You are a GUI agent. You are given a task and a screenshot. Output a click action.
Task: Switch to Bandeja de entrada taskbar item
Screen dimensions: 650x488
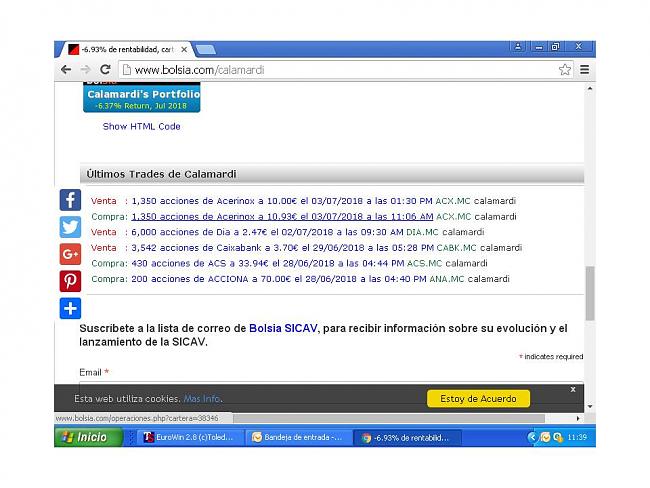click(297, 437)
